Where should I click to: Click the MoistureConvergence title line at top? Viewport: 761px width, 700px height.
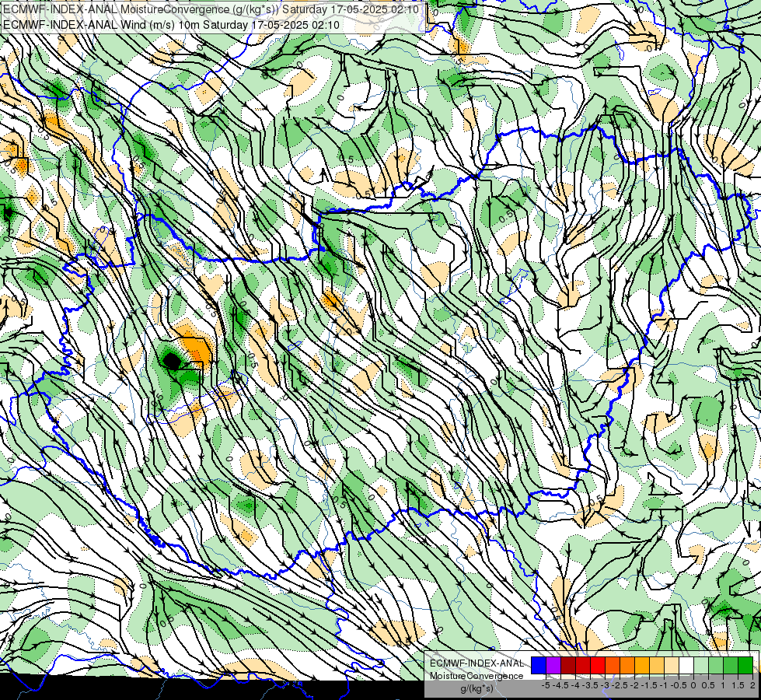[211, 9]
